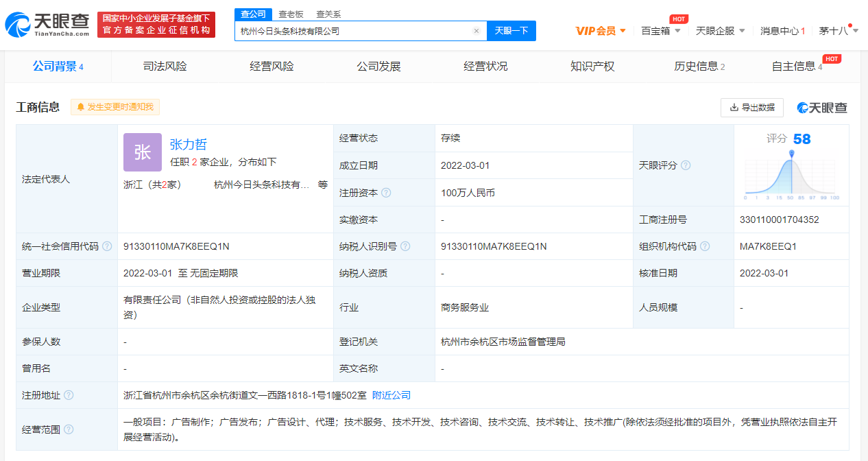Click the 天眼评分 distribution chart
Image resolution: width=868 pixels, height=461 pixels.
point(791,176)
